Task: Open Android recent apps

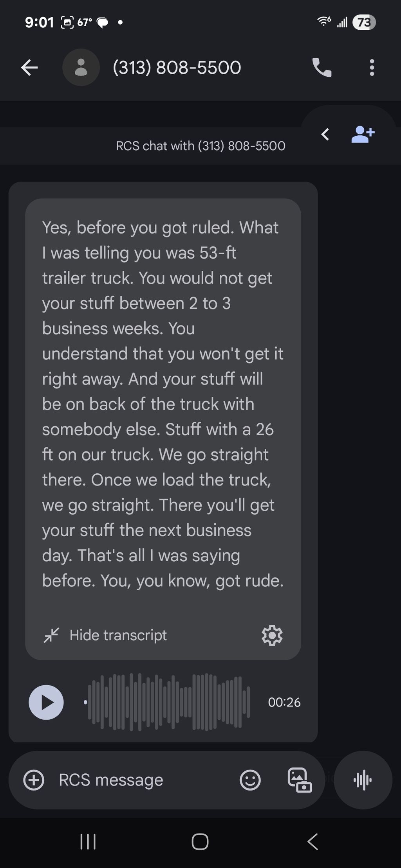Action: 88,842
